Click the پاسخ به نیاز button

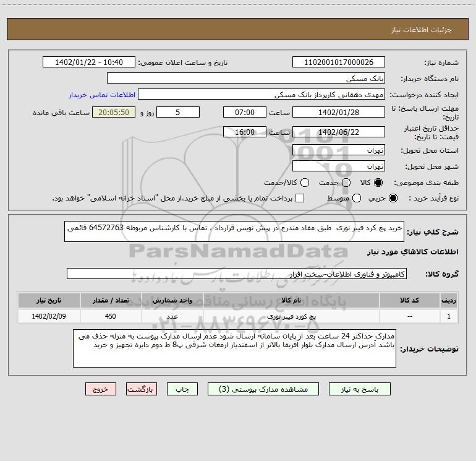(x=359, y=389)
